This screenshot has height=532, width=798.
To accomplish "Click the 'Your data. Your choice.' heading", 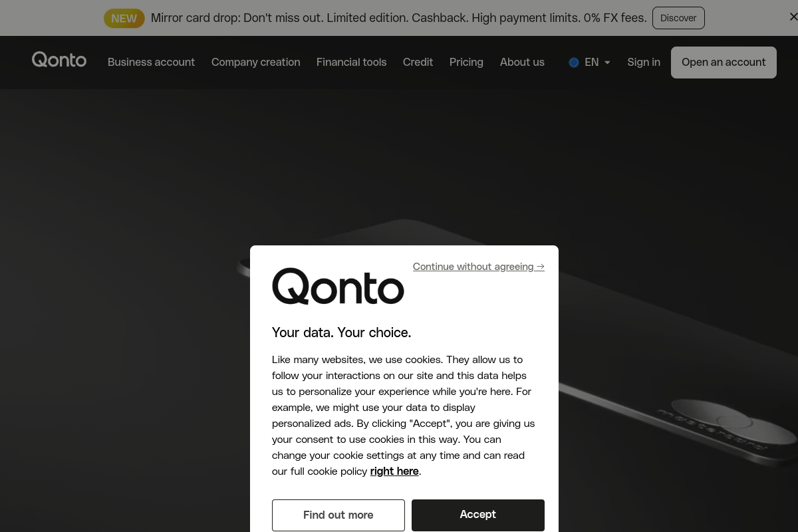I will coord(342,332).
